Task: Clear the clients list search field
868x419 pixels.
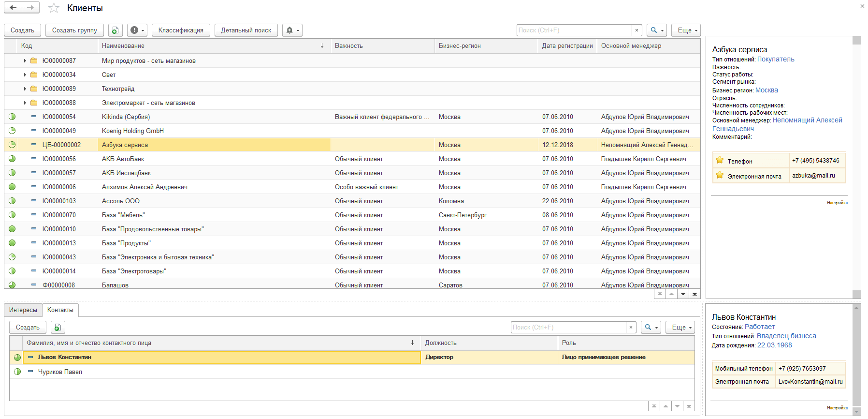Action: pyautogui.click(x=637, y=30)
